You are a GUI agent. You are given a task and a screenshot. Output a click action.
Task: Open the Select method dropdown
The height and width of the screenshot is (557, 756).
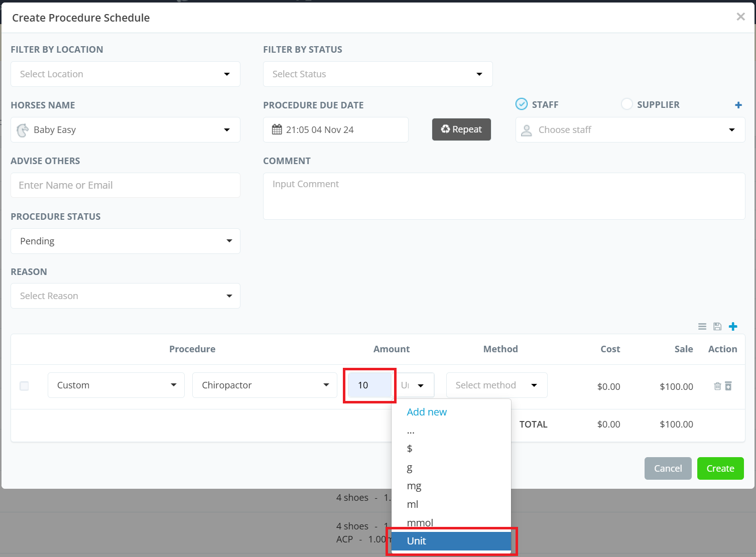(x=496, y=385)
